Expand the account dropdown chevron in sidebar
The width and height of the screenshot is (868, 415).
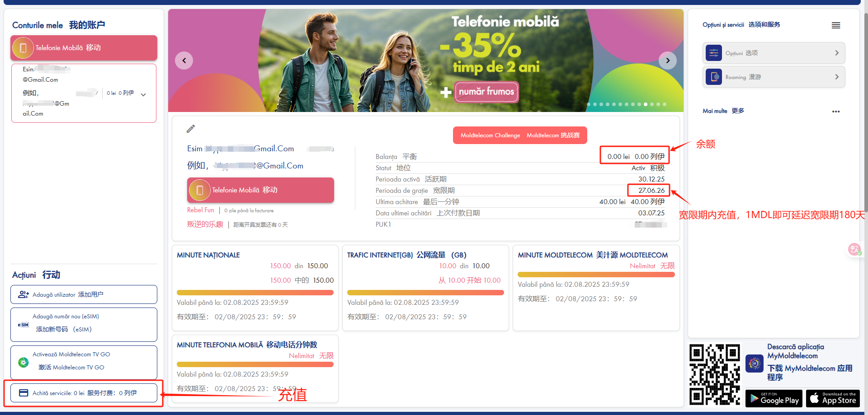[x=143, y=95]
